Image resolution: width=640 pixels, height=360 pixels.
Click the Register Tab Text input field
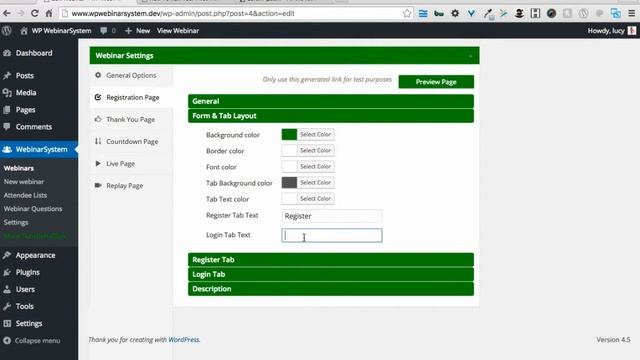tap(331, 216)
